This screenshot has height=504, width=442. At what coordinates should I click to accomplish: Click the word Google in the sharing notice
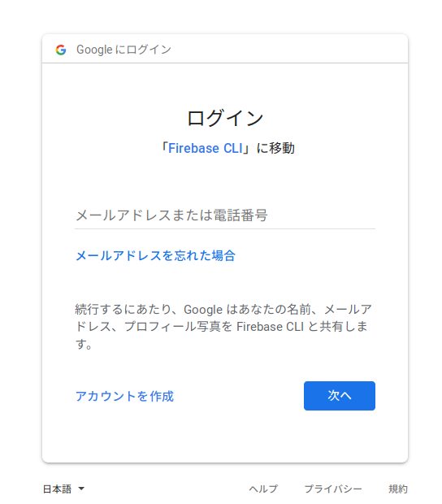pos(203,310)
